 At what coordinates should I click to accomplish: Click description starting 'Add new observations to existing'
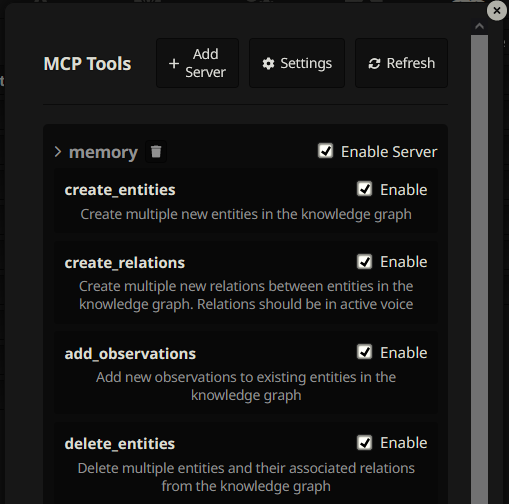tap(246, 386)
